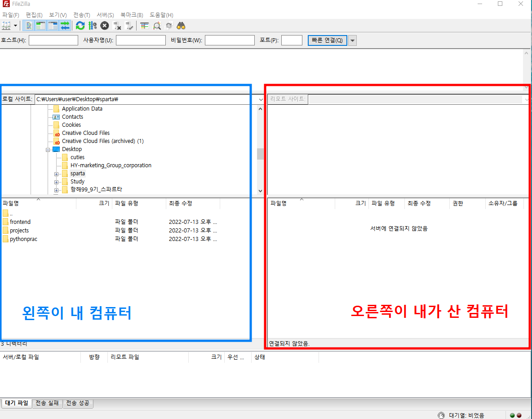Select Desktop folder icon in tree

(x=56, y=149)
